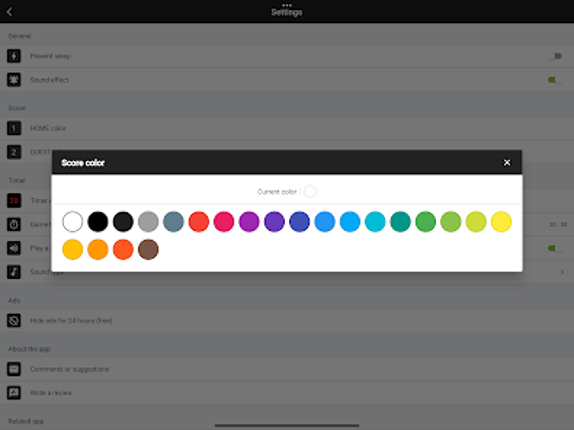574x430 pixels.
Task: Choose the yellow swatch in the first row
Action: (501, 221)
